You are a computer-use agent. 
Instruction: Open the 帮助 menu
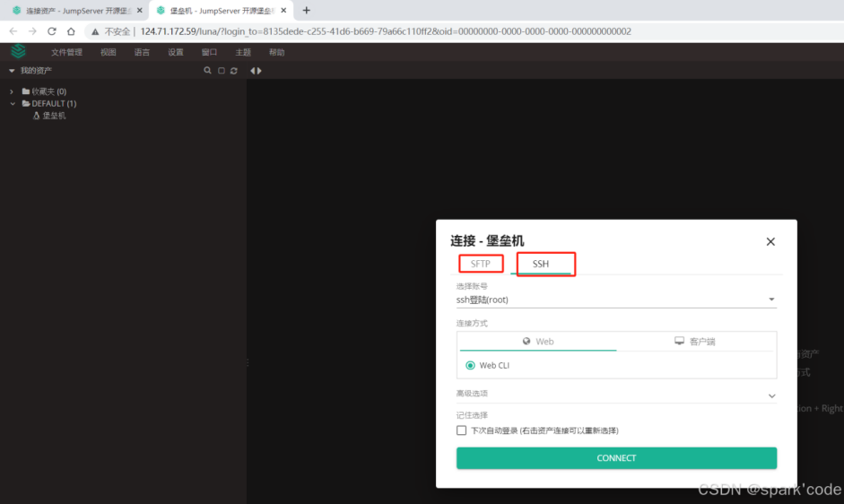(x=276, y=52)
